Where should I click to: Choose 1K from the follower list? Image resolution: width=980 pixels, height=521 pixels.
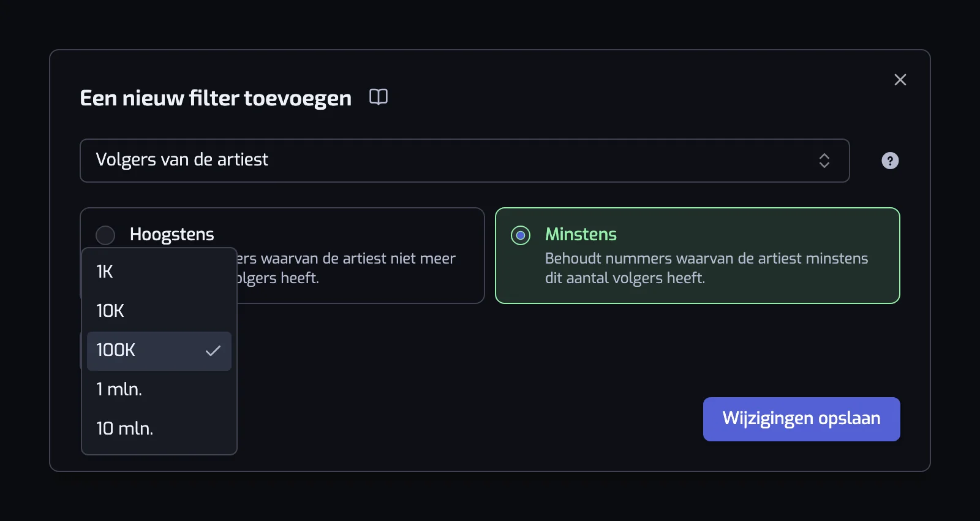coord(159,272)
